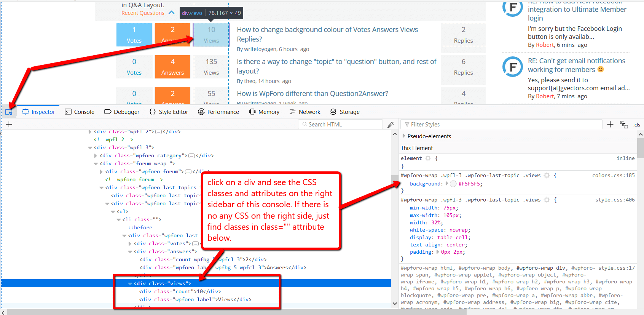Expand the Pseudo-elements section

tap(404, 136)
